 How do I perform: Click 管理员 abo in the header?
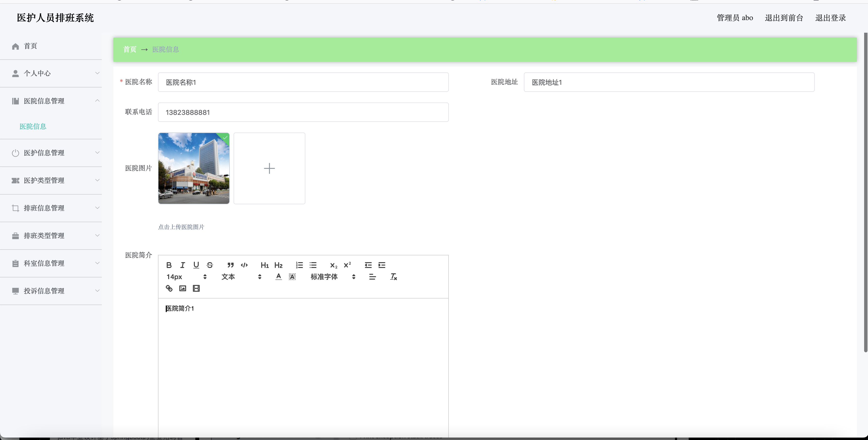point(734,18)
